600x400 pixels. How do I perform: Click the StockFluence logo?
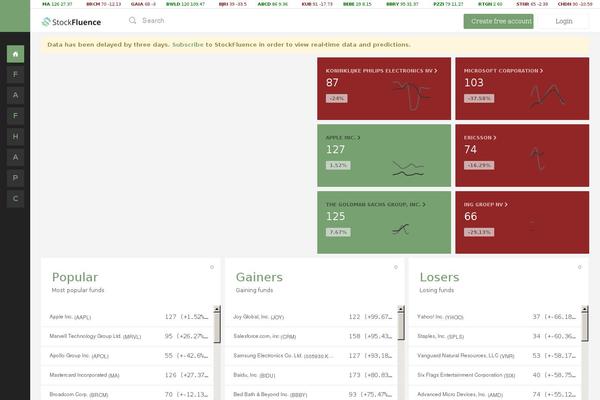click(72, 22)
